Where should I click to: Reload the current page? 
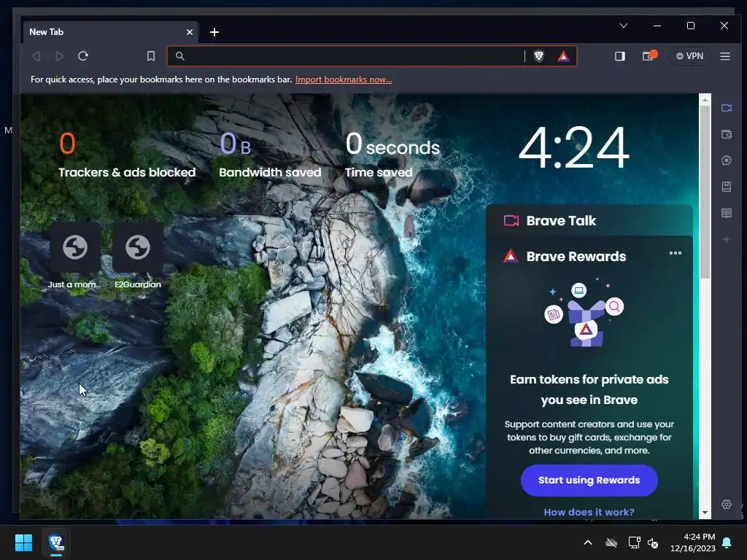click(x=83, y=56)
